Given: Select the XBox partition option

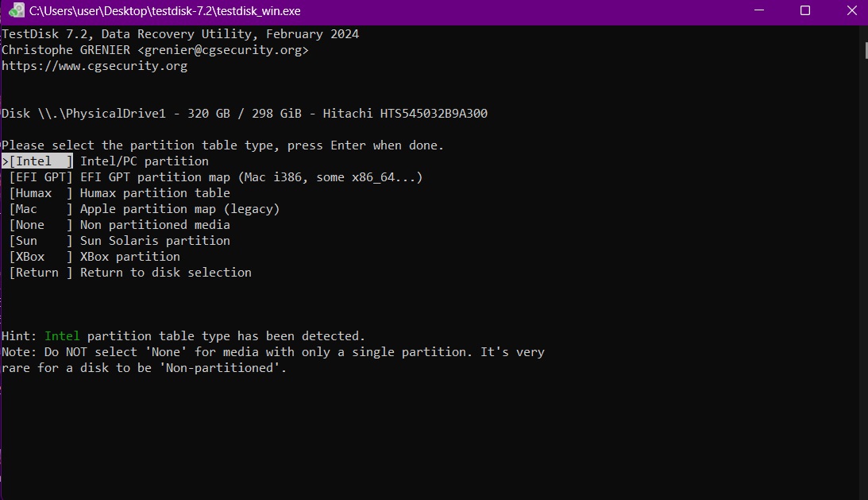Looking at the screenshot, I should [x=95, y=257].
